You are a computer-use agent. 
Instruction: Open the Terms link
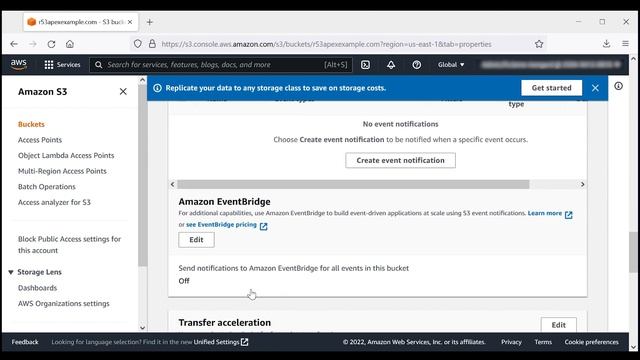(543, 342)
